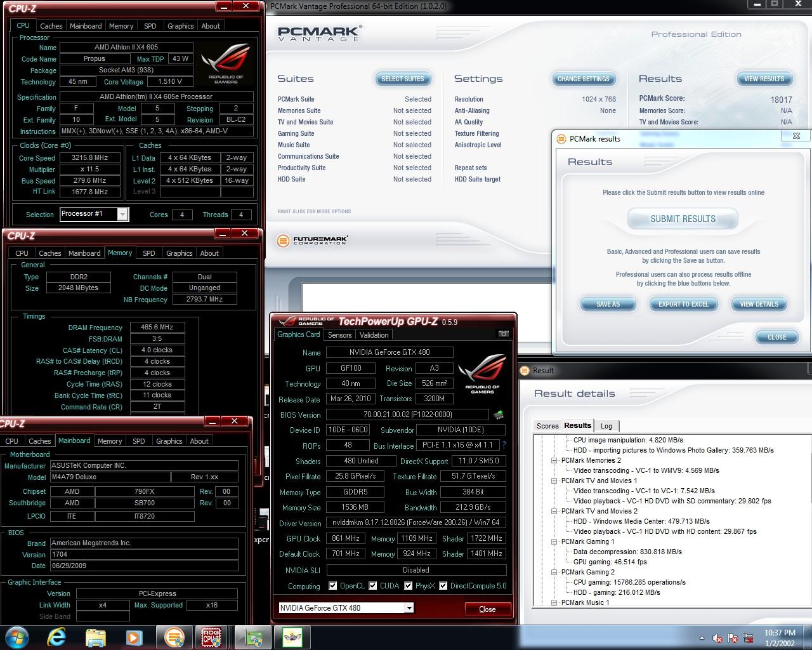Click the View Details button
The height and width of the screenshot is (650, 812).
[759, 304]
